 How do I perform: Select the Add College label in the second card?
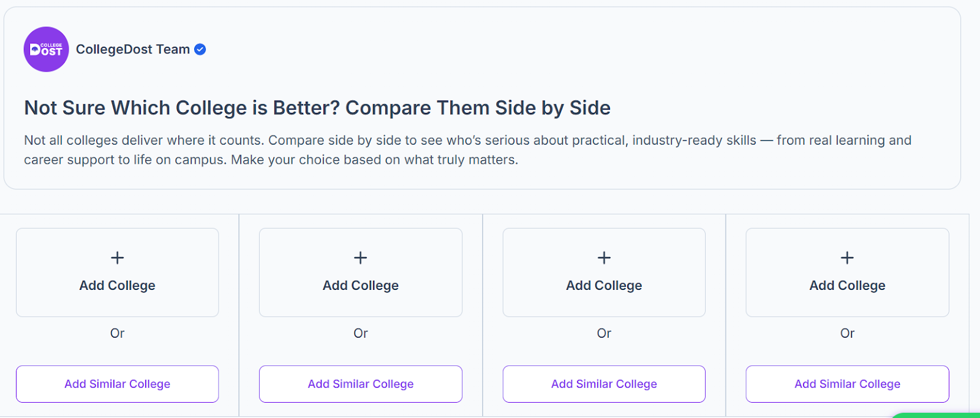361,286
